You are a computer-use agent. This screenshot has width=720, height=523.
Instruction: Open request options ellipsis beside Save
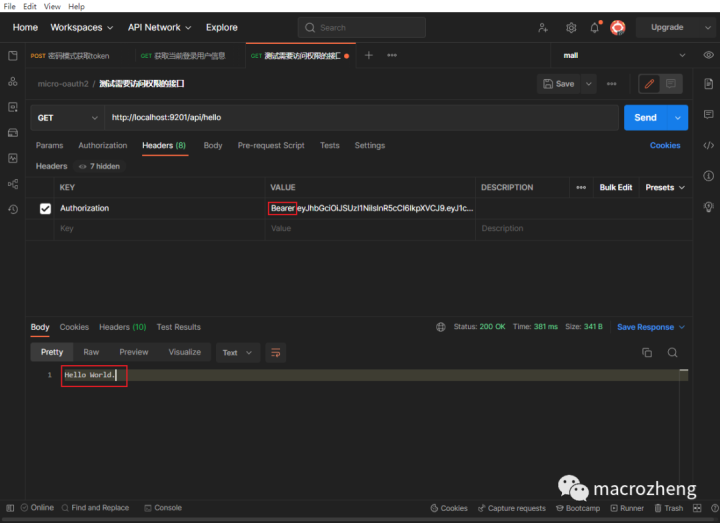pyautogui.click(x=612, y=84)
